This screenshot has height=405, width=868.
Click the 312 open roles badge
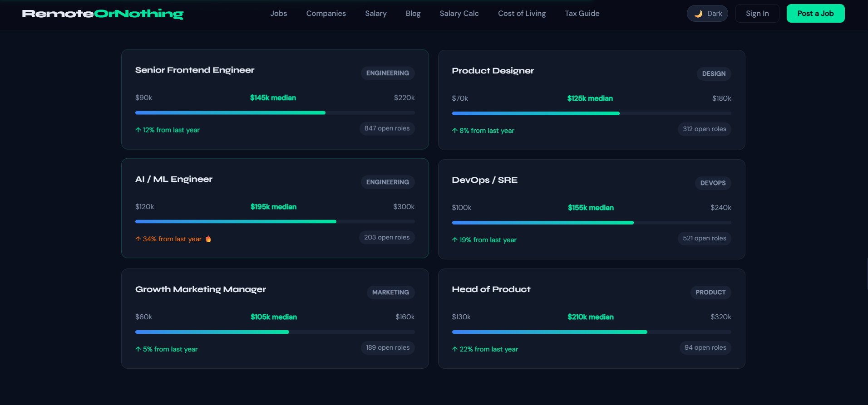705,129
